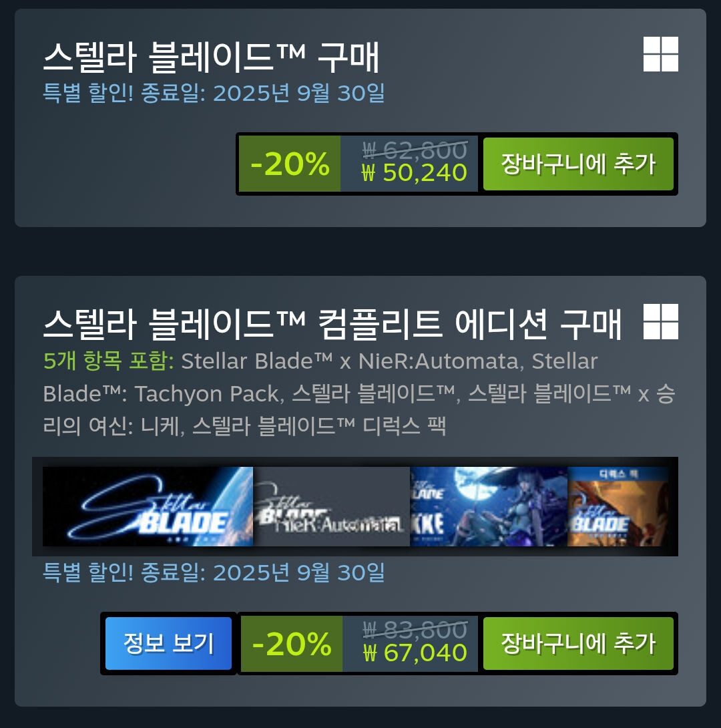Select the 디럭스 팩 Stellar Blade thumbnail

point(618,506)
